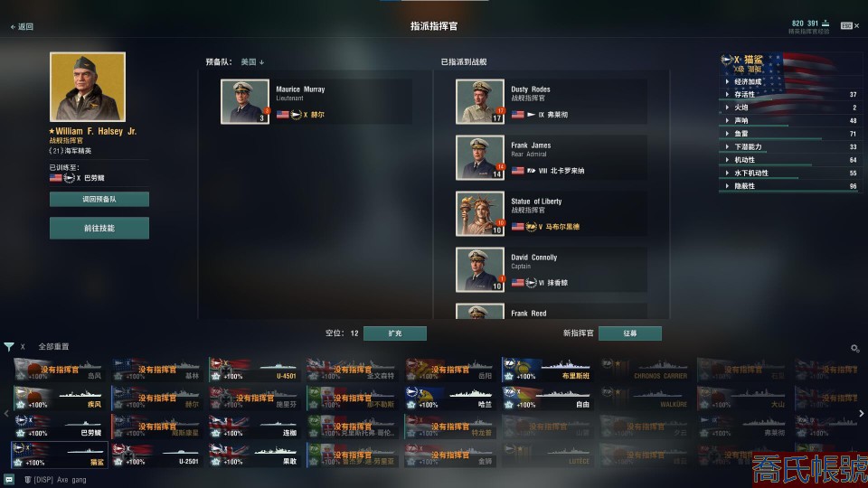Click the carousel right scroll arrow
The height and width of the screenshot is (488, 868).
tap(862, 413)
